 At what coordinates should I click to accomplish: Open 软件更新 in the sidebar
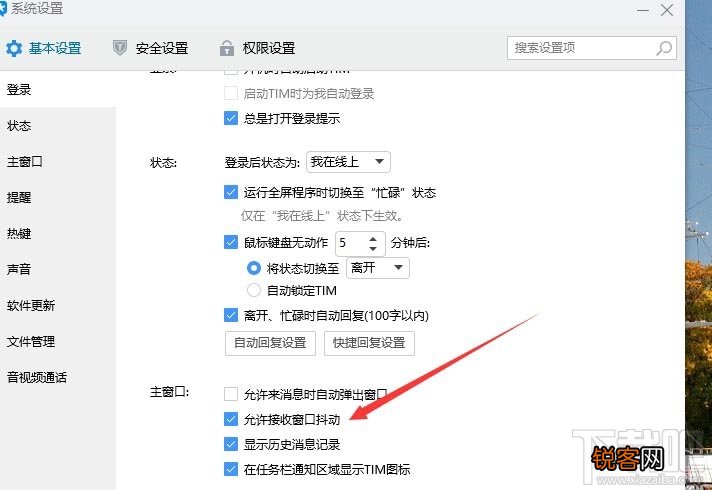(58, 305)
